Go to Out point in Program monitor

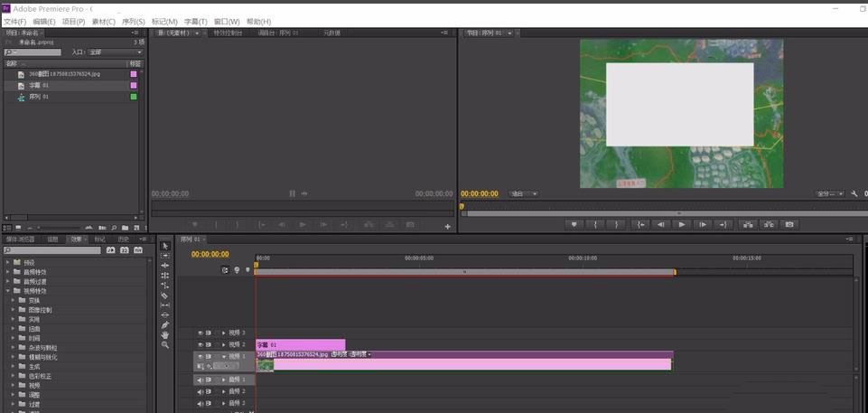(x=723, y=225)
